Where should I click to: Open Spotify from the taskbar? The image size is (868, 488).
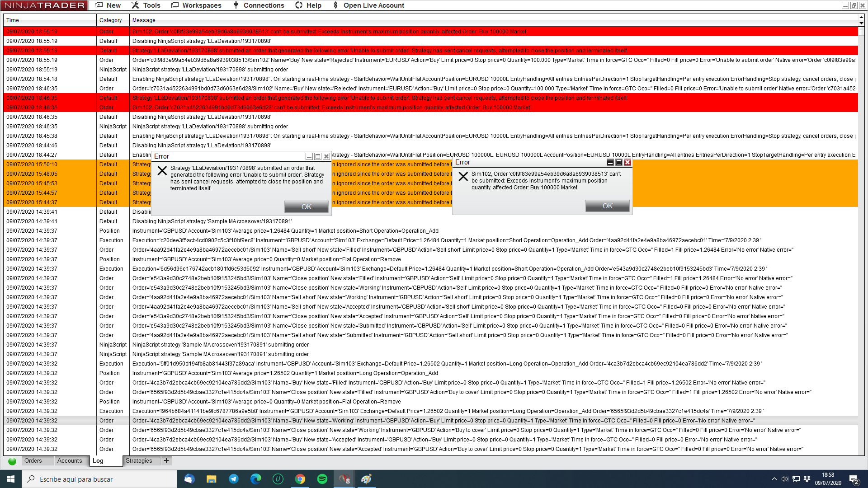pos(322,479)
